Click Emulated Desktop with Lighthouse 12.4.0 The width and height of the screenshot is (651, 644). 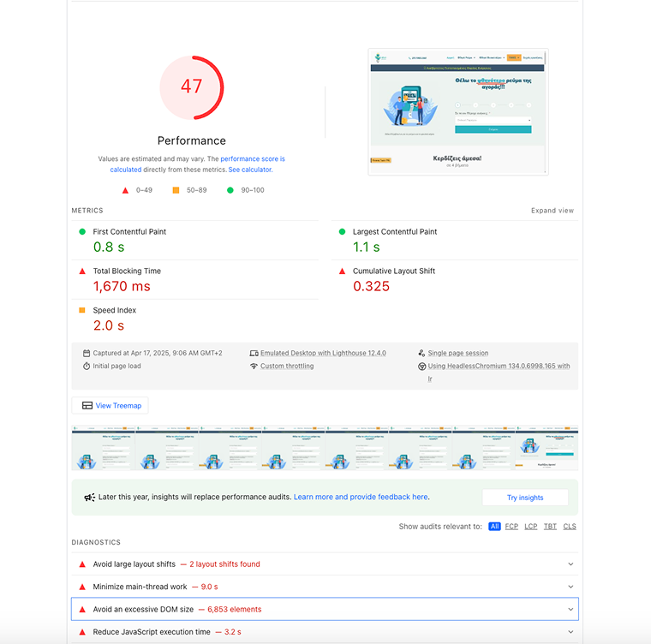(323, 353)
